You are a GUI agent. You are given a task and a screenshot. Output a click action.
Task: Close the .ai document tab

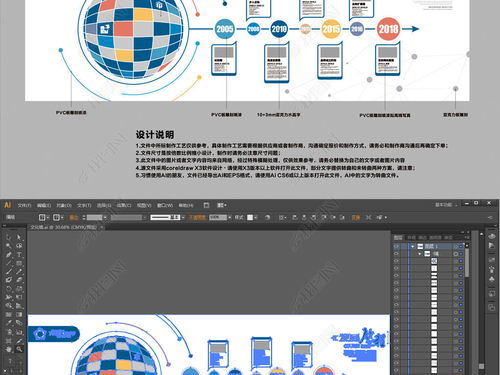[102, 227]
